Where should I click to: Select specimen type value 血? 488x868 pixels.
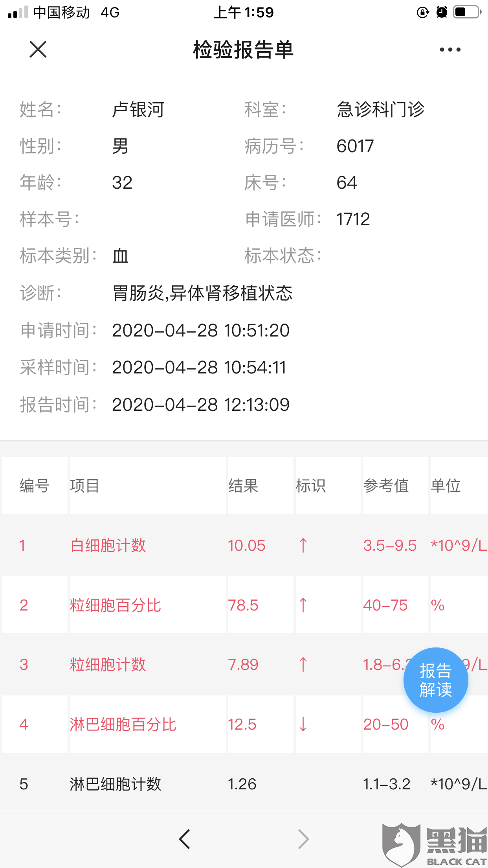point(121,256)
